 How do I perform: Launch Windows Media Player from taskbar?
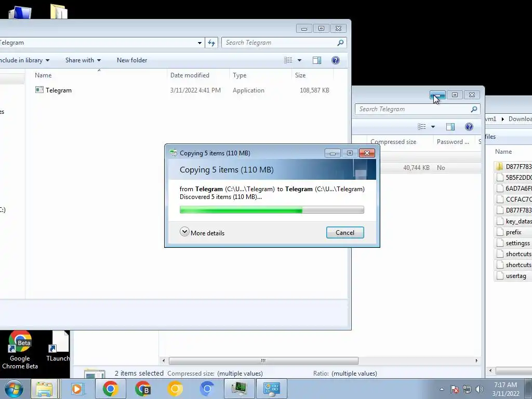tap(77, 389)
